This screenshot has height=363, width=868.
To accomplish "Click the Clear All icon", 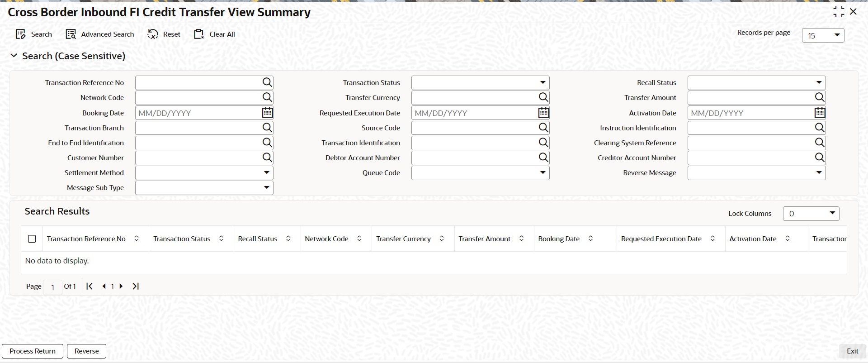I will pyautogui.click(x=199, y=34).
